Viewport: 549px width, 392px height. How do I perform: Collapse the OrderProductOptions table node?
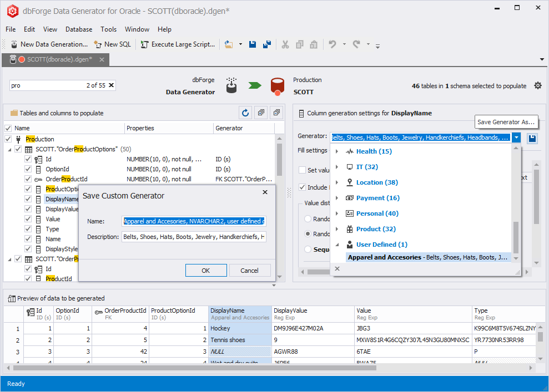pyautogui.click(x=10, y=149)
